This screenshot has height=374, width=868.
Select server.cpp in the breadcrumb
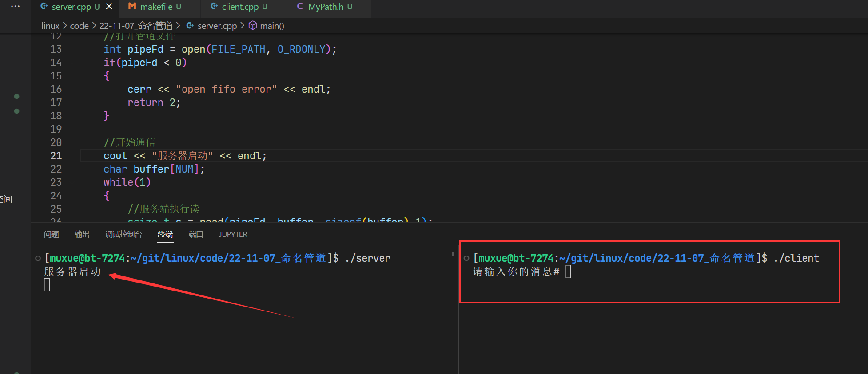[x=217, y=26]
